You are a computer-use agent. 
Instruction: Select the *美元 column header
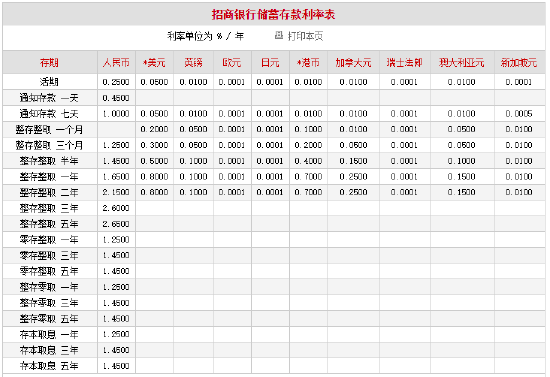click(x=154, y=63)
